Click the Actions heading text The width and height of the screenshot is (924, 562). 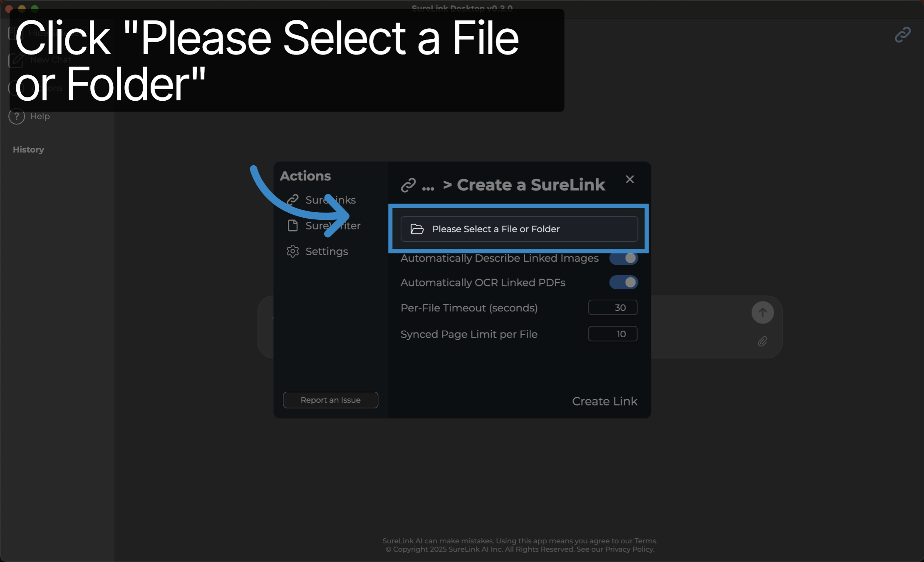305,176
